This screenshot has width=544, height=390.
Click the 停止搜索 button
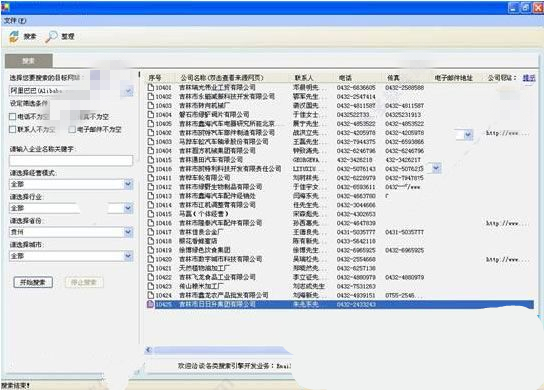click(84, 282)
